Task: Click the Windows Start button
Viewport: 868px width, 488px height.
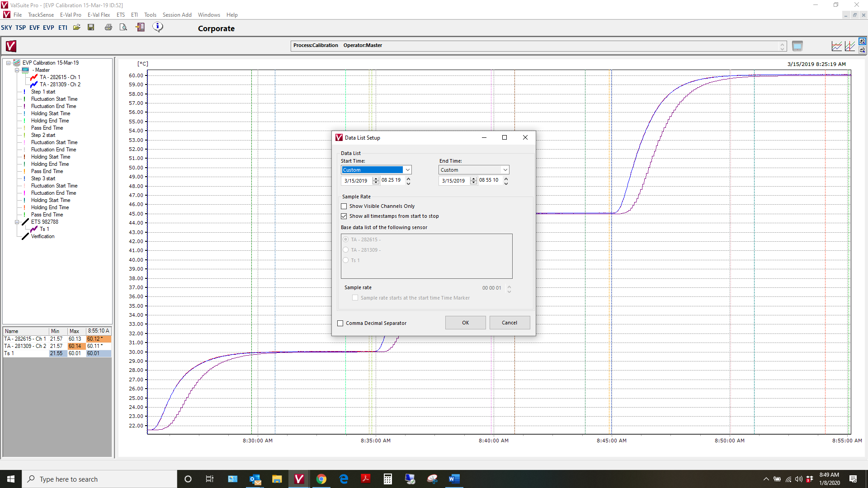Action: coord(11,479)
